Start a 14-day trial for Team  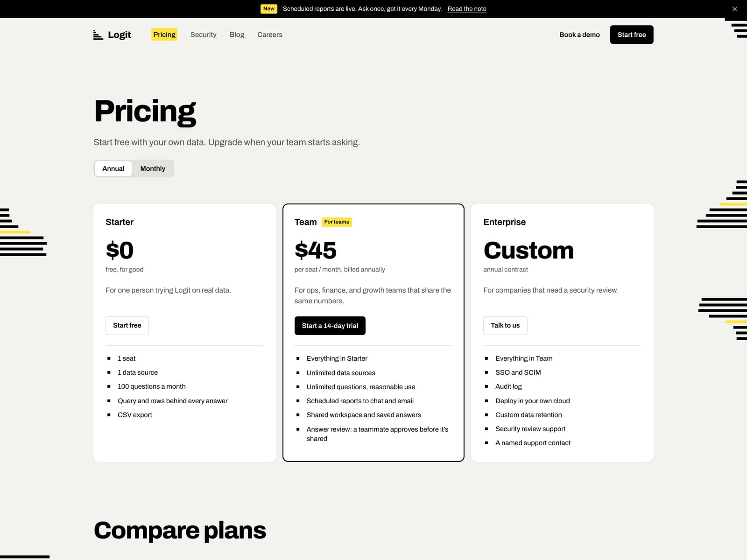pyautogui.click(x=330, y=326)
